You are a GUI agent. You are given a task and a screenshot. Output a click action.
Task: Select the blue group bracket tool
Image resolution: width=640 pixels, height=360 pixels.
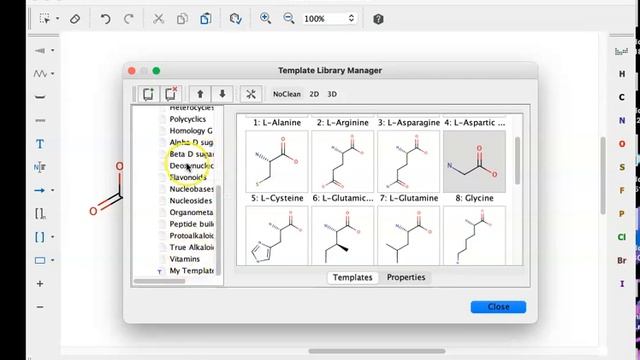click(40, 237)
